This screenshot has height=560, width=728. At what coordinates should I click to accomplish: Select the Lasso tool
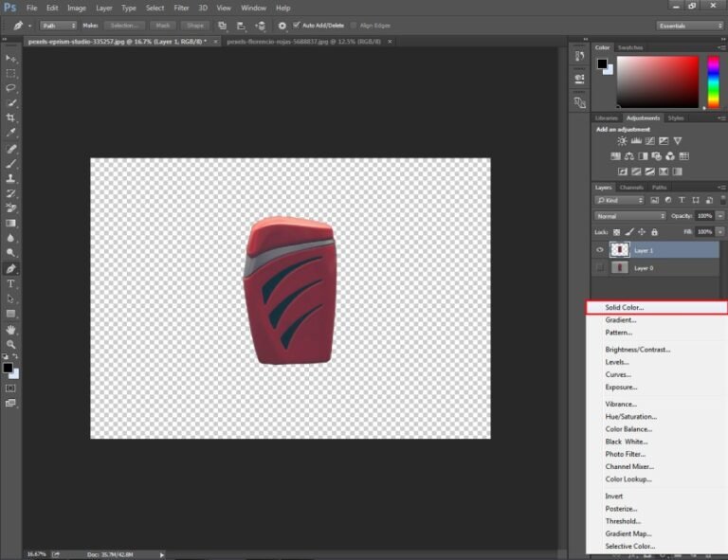click(10, 88)
